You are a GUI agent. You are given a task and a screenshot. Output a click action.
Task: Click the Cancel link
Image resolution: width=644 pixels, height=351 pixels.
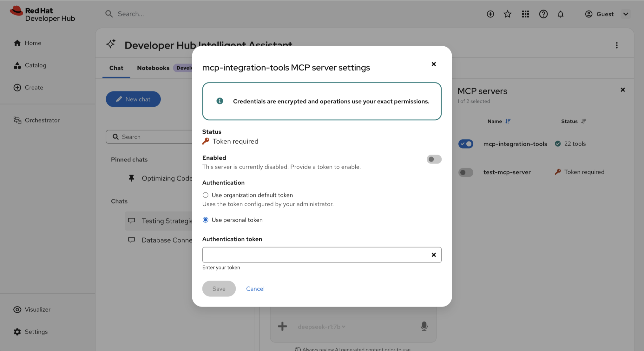pyautogui.click(x=255, y=289)
